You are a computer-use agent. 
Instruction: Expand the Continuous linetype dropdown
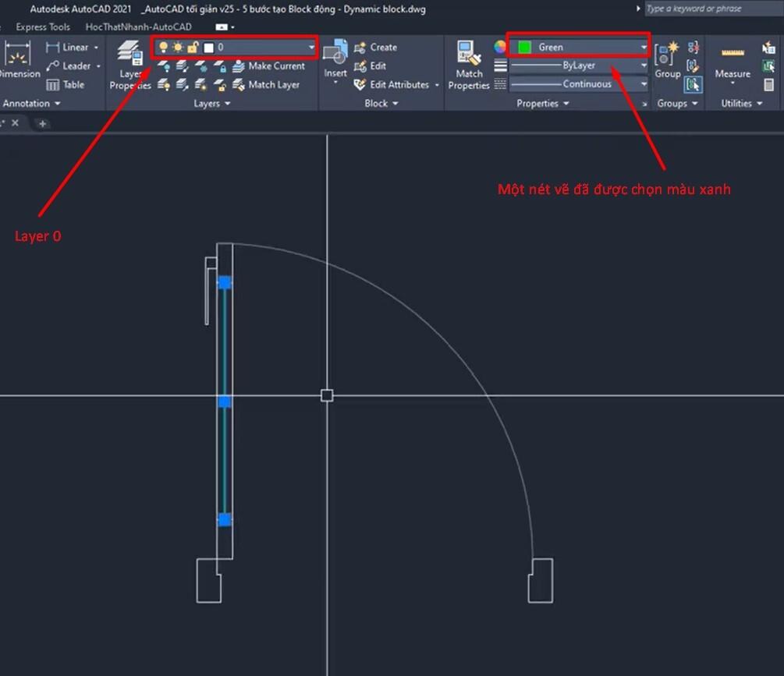tap(641, 84)
